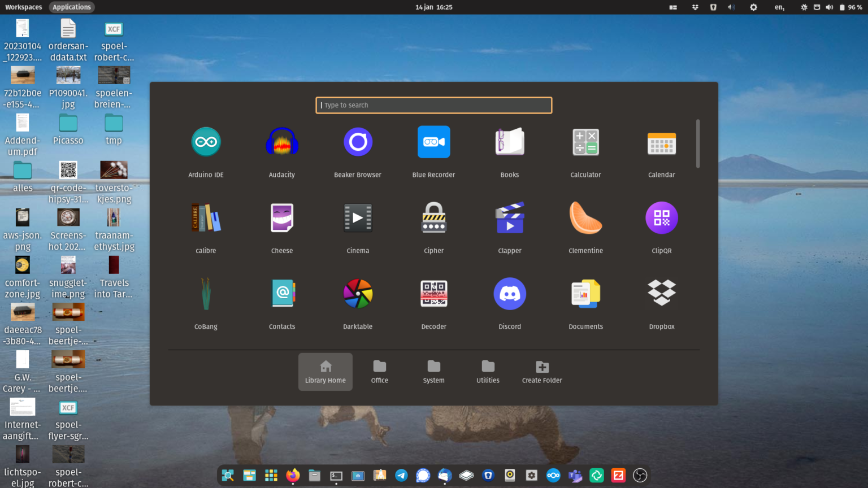Launch Firefox from the dock
The image size is (868, 488).
tap(292, 475)
